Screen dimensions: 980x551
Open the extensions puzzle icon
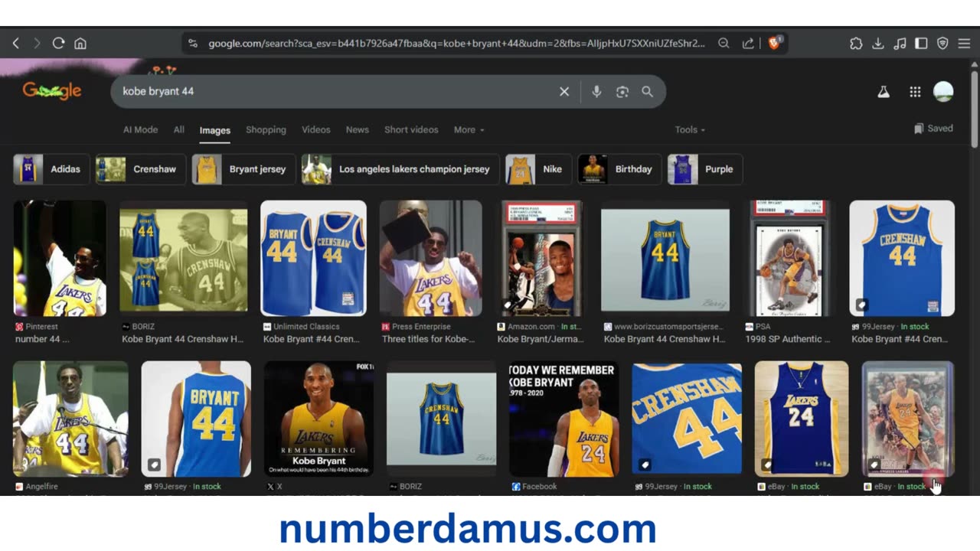[x=856, y=44]
